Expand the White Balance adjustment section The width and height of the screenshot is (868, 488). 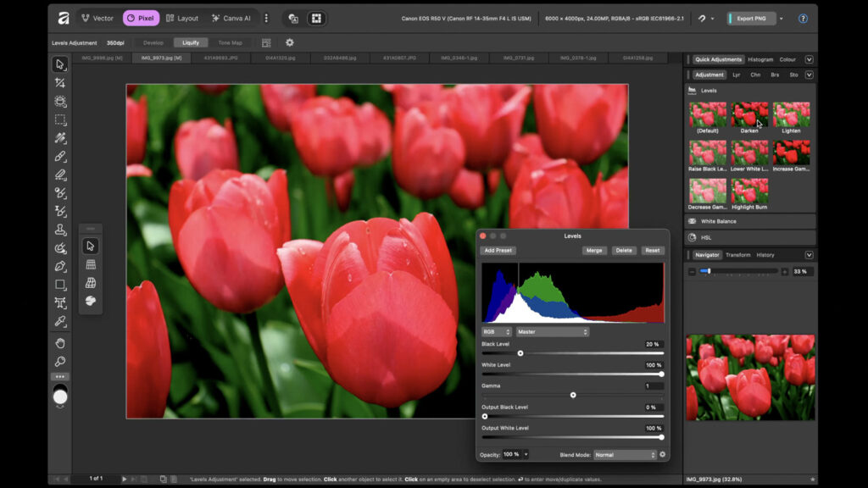click(x=749, y=220)
